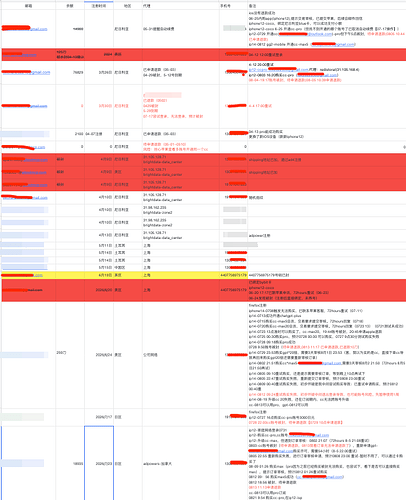Click phone number 4407756975179 in the yellow row
Image resolution: width=406 pixels, height=500 pixels.
point(233,275)
